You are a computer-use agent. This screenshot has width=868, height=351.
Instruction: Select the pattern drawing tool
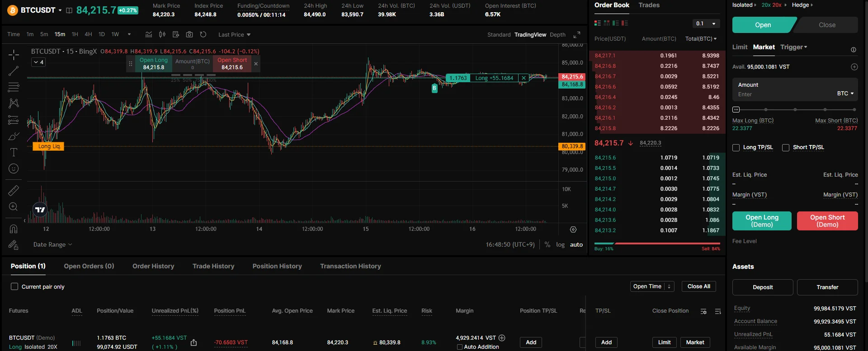tap(14, 103)
